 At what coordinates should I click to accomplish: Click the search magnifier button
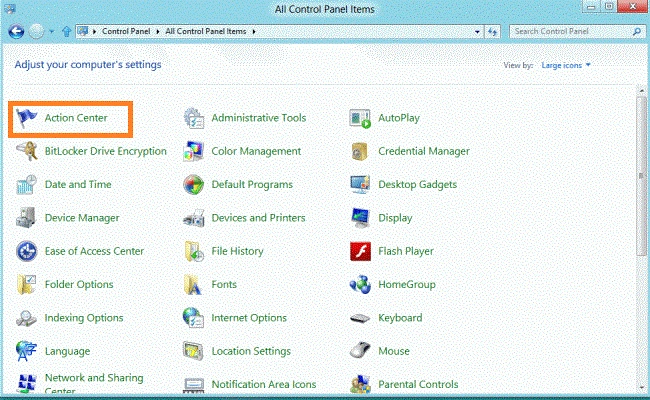point(637,32)
